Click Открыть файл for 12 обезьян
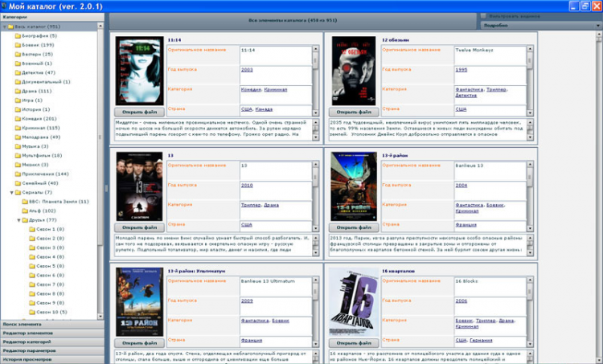Screen dimensions: 603x364 (354, 112)
